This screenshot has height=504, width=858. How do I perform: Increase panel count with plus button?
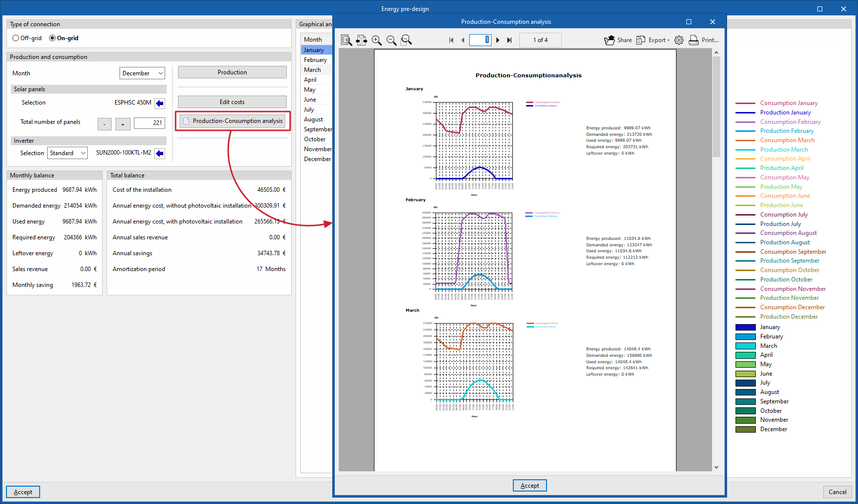click(x=123, y=124)
